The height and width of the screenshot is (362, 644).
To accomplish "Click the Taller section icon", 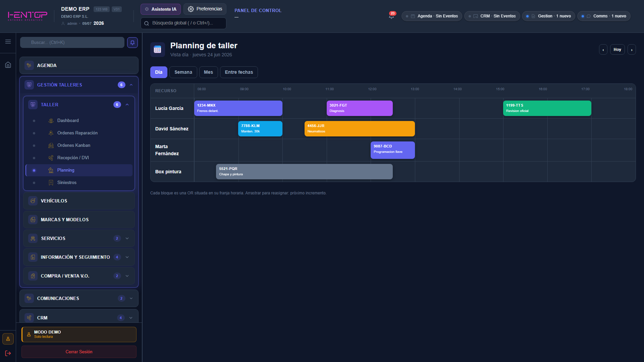I will [33, 105].
